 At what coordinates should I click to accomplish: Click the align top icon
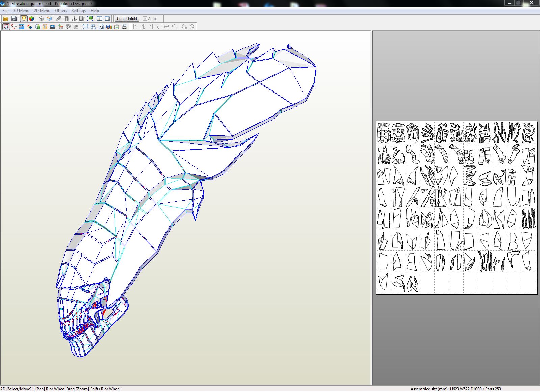(x=159, y=27)
